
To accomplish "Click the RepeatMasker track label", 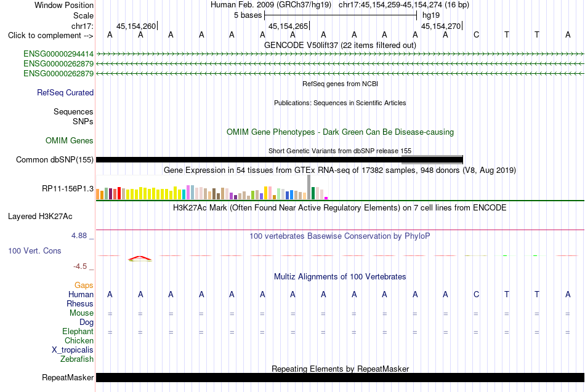I will (68, 377).
